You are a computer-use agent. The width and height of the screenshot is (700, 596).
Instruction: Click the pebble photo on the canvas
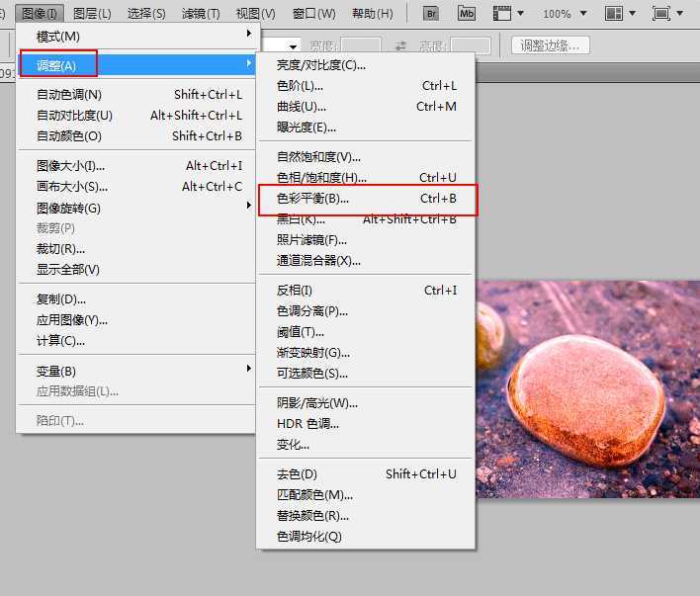pos(587,389)
